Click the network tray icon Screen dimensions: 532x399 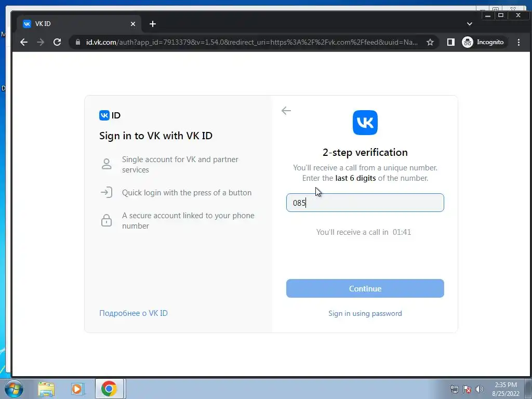[x=454, y=389]
